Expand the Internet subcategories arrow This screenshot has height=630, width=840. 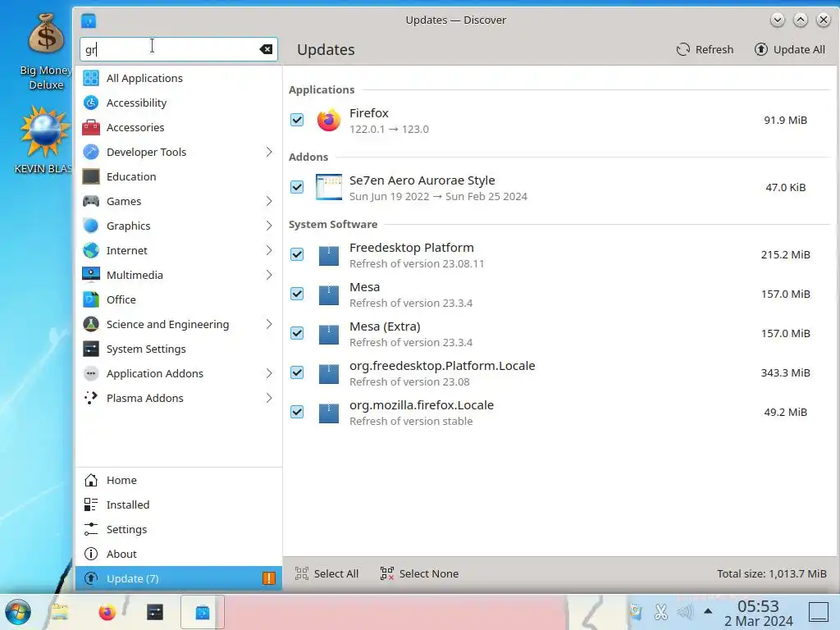269,251
